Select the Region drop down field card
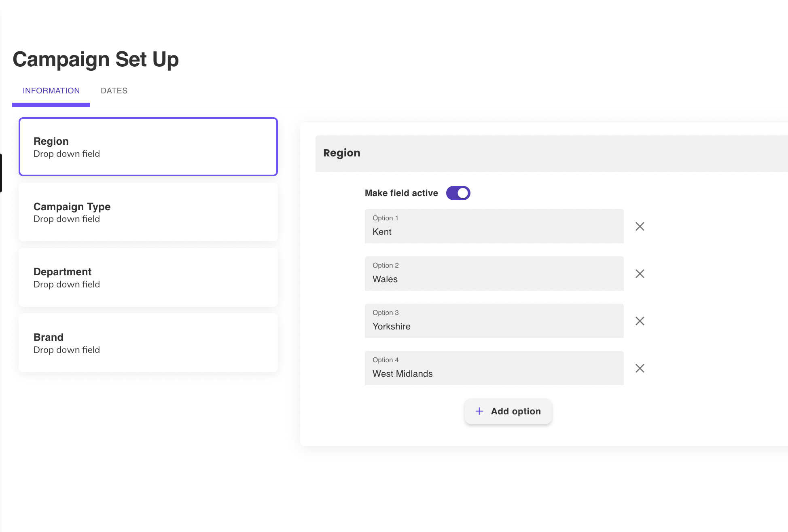The width and height of the screenshot is (788, 532). [x=148, y=147]
